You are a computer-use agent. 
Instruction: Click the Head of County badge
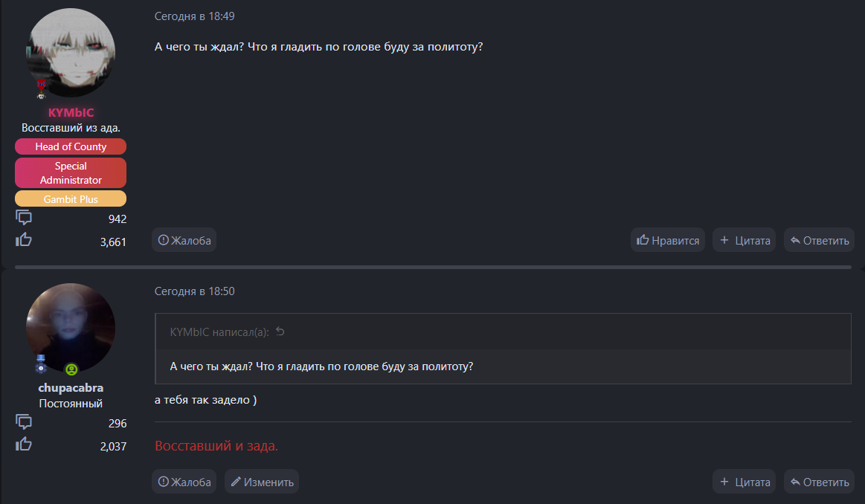(71, 146)
